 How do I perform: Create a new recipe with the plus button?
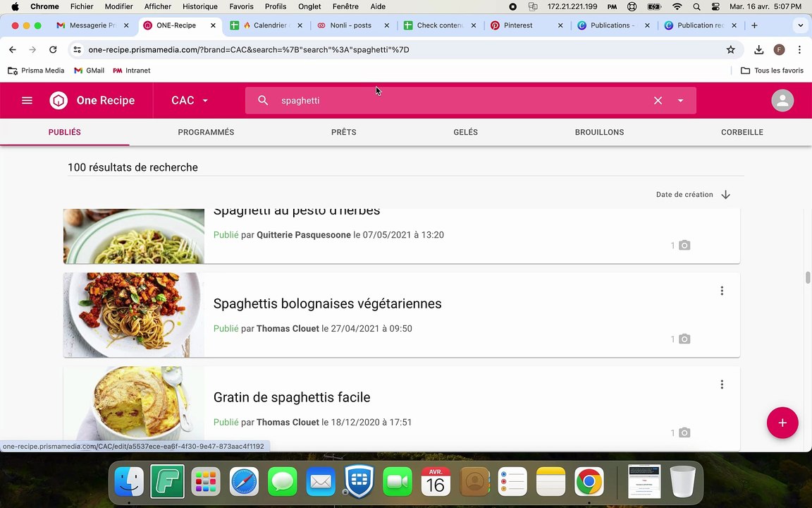pyautogui.click(x=782, y=423)
